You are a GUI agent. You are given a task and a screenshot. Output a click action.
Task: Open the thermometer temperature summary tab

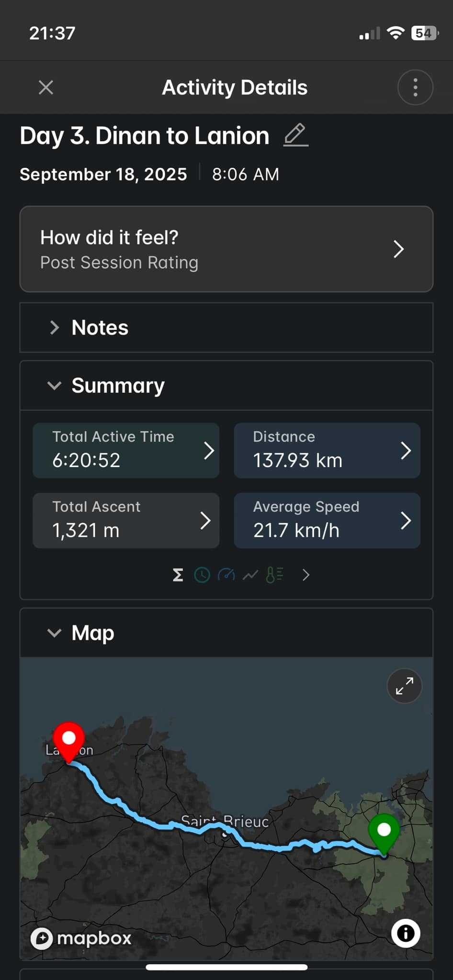point(275,575)
